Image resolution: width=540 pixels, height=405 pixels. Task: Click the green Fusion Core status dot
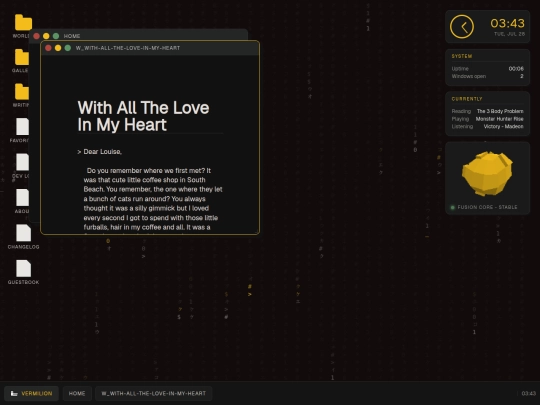pyautogui.click(x=453, y=207)
